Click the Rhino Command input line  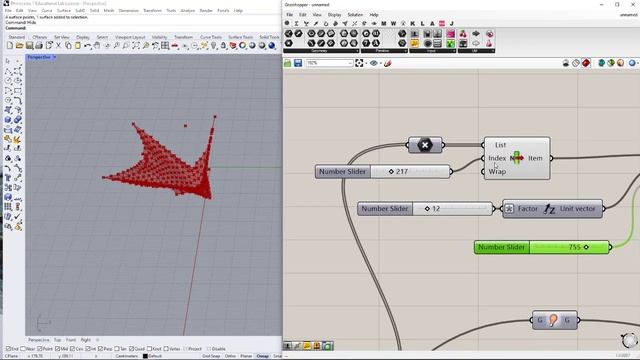tap(143, 28)
